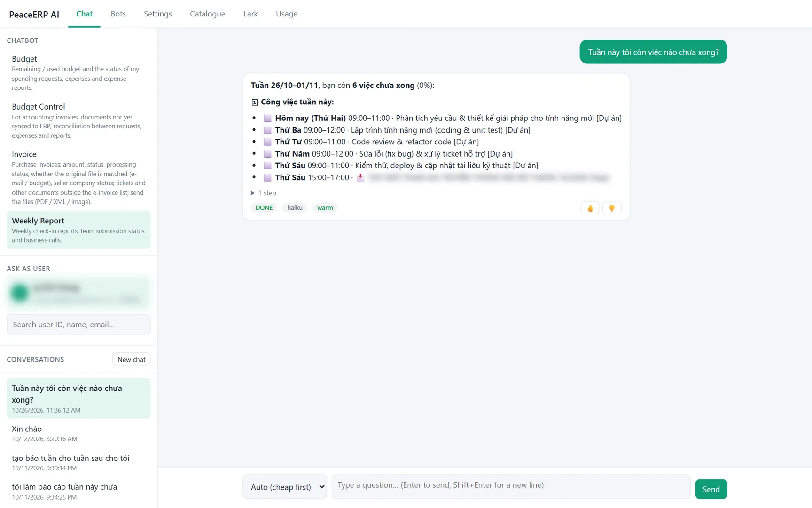Expand the 1 step disclosure triangle
The image size is (812, 508).
click(253, 193)
